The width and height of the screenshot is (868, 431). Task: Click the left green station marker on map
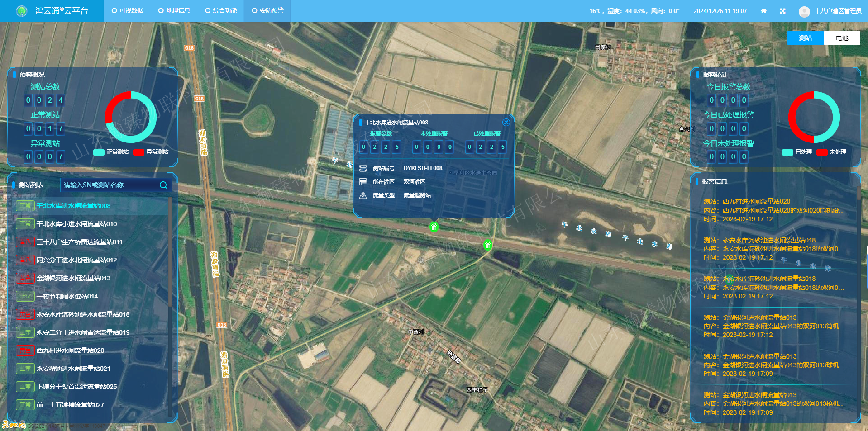pyautogui.click(x=434, y=227)
